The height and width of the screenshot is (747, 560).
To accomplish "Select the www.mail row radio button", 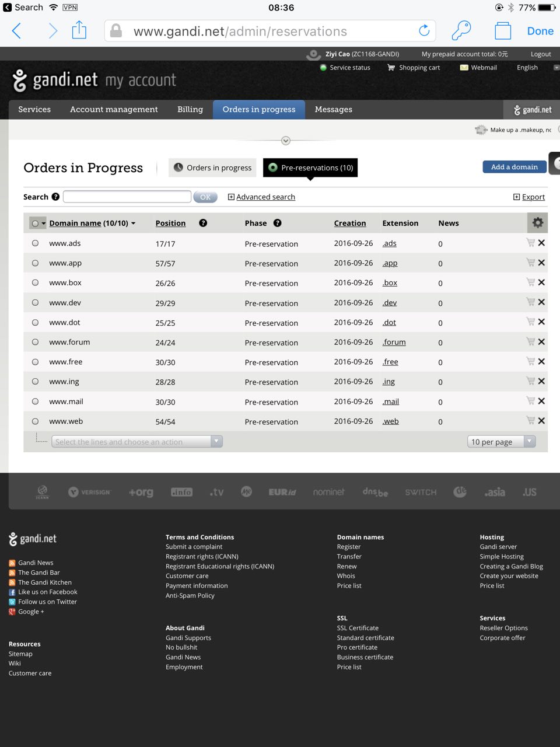I will 35,402.
